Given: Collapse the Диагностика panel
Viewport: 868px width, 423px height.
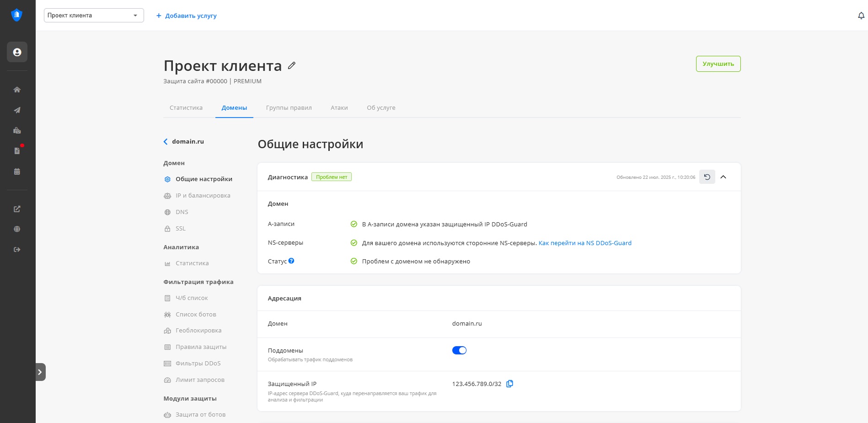Looking at the screenshot, I should [723, 177].
